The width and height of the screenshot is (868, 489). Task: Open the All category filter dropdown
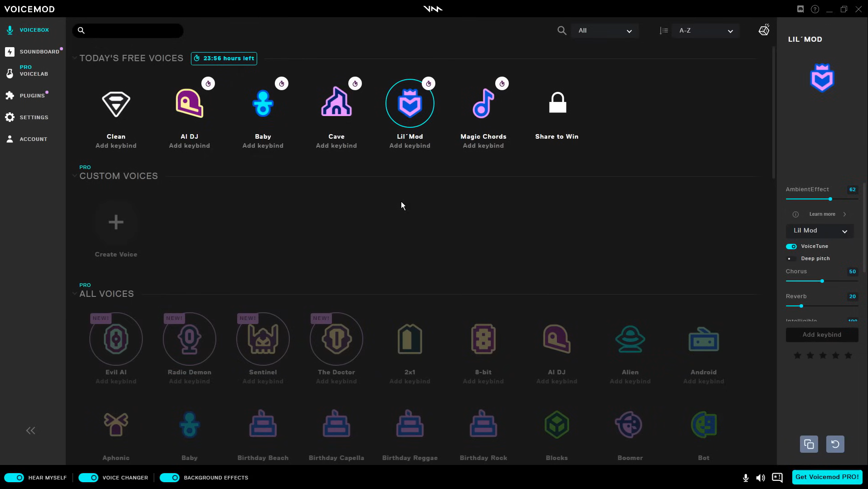pos(605,30)
